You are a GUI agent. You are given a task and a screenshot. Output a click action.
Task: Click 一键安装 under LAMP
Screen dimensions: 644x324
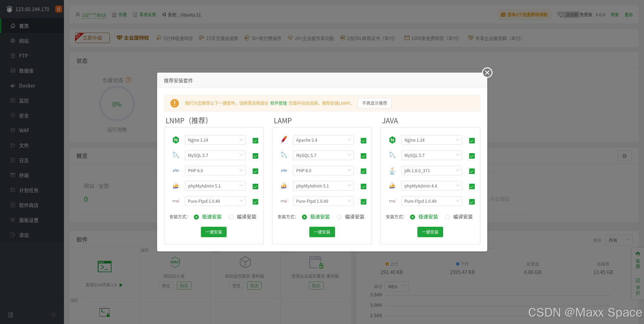(x=322, y=232)
